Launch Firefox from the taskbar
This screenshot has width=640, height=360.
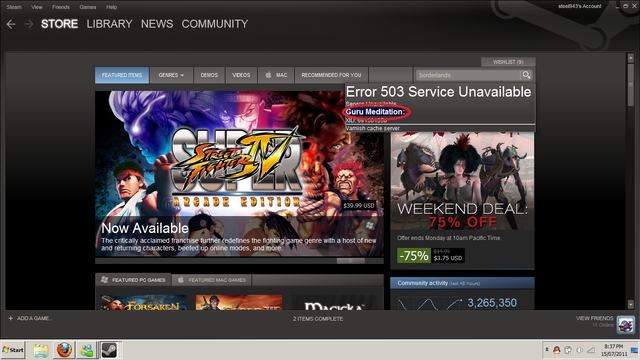(64, 350)
